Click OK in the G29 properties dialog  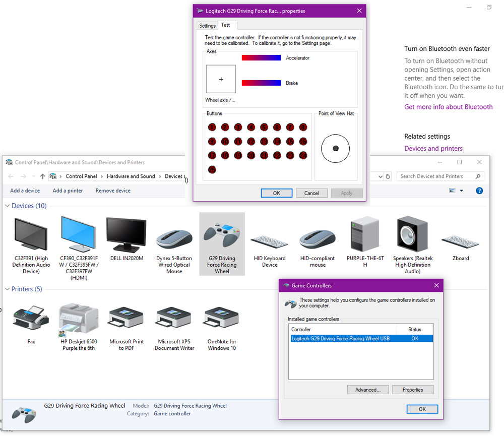(x=276, y=193)
